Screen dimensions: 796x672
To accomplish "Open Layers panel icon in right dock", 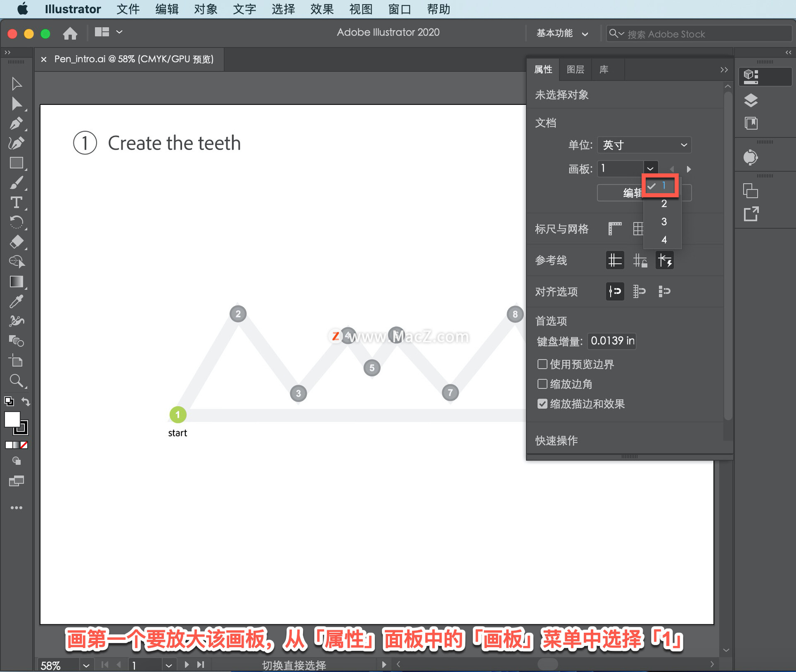I will click(751, 100).
